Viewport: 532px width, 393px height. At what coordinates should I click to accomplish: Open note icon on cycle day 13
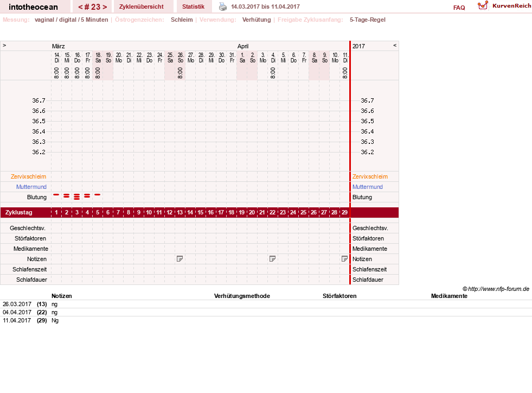[x=180, y=259]
